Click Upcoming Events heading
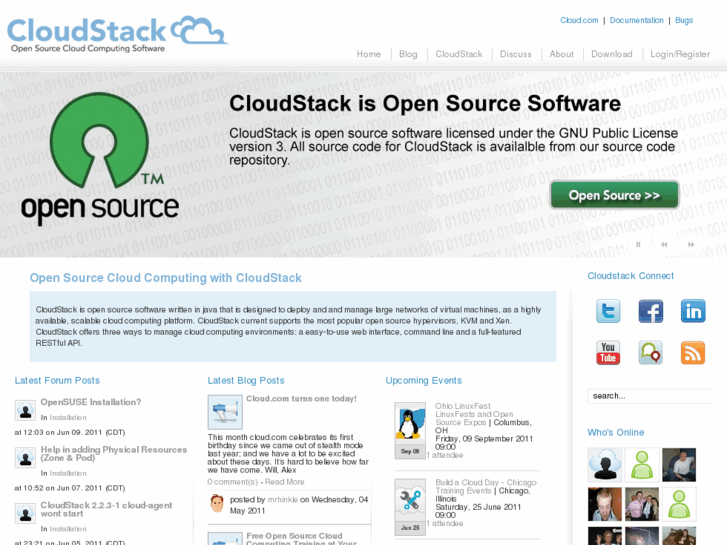The height and width of the screenshot is (545, 727). [424, 380]
